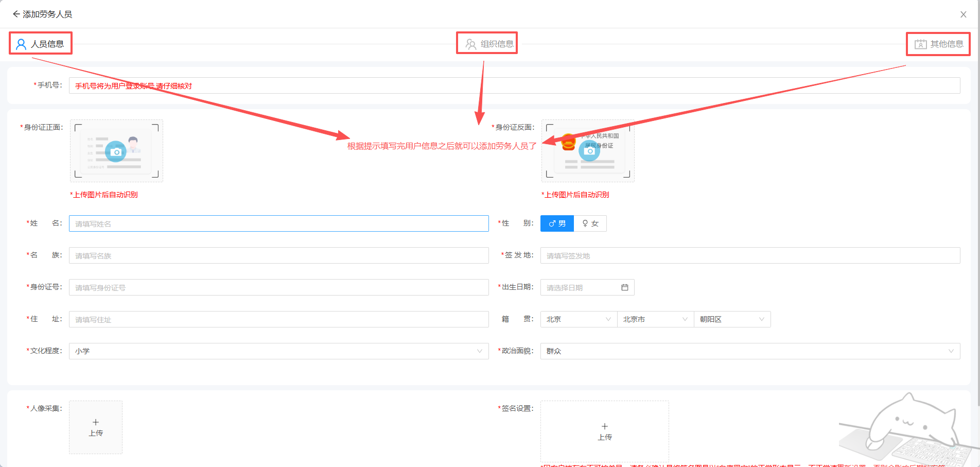Open the 政治面貌 dropdown showing 群众
The image size is (980, 467).
pos(750,351)
